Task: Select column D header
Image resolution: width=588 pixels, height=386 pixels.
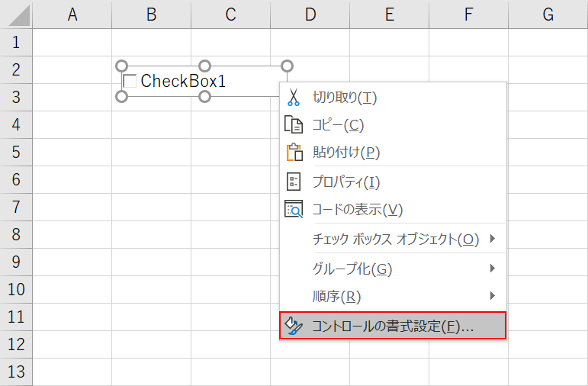Action: coord(310,14)
